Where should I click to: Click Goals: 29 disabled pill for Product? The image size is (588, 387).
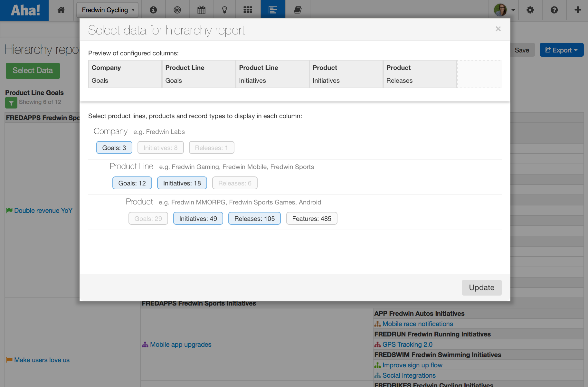tap(148, 218)
